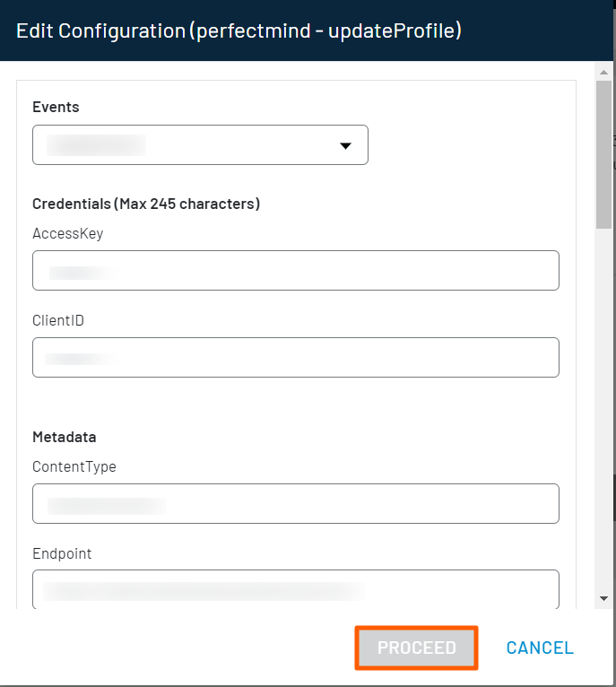Open the Events dropdown list
The width and height of the screenshot is (616, 687).
coord(199,145)
